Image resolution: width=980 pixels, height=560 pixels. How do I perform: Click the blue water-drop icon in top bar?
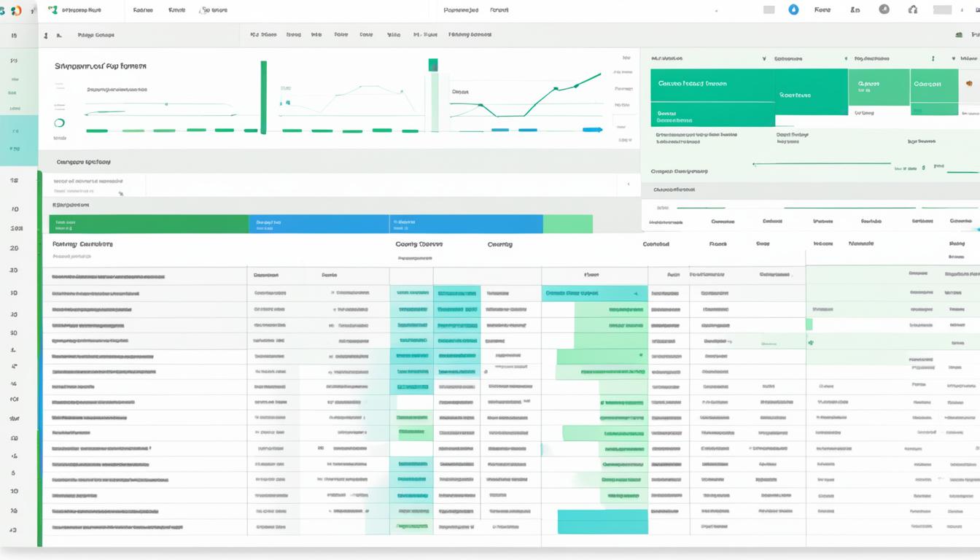(x=793, y=10)
